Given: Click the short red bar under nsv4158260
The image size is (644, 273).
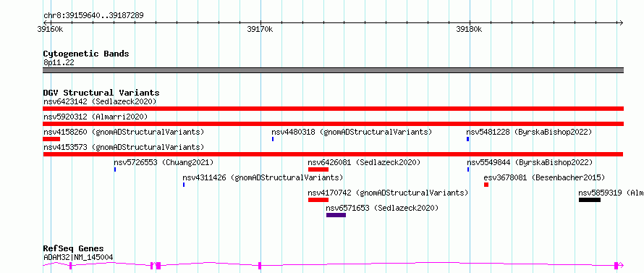Looking at the screenshot, I should pyautogui.click(x=51, y=139).
